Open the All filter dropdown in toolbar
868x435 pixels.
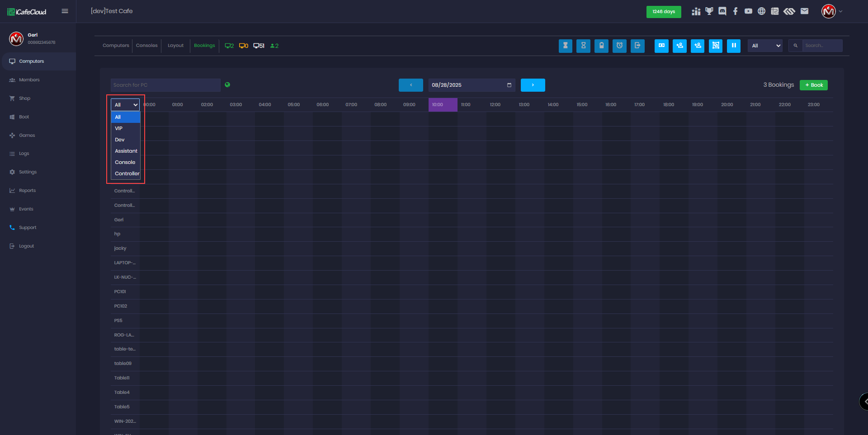pyautogui.click(x=765, y=46)
